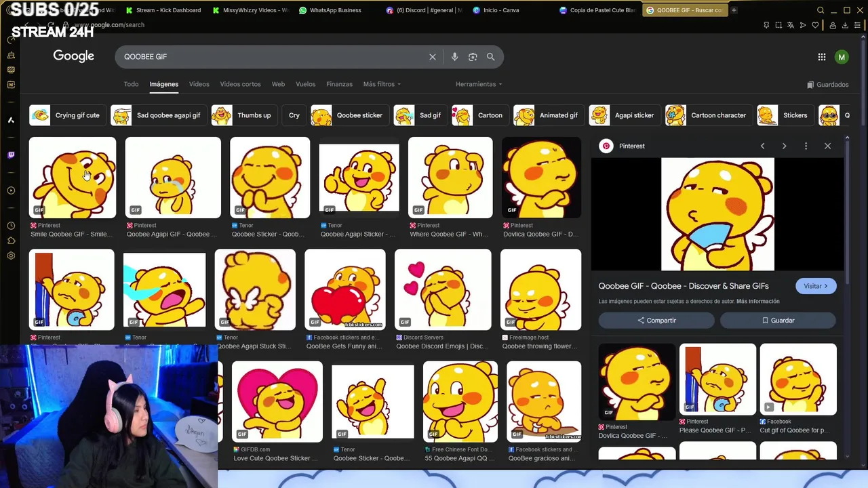Show previous image in preview panel
868x488 pixels.
click(762, 146)
